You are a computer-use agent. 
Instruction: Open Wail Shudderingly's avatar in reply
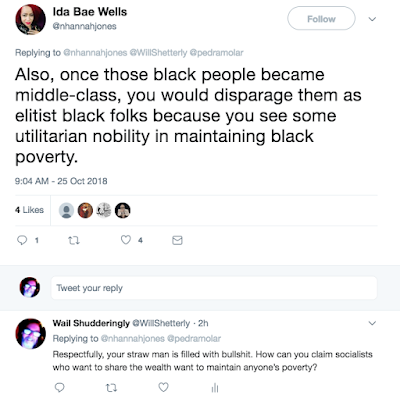pyautogui.click(x=30, y=333)
